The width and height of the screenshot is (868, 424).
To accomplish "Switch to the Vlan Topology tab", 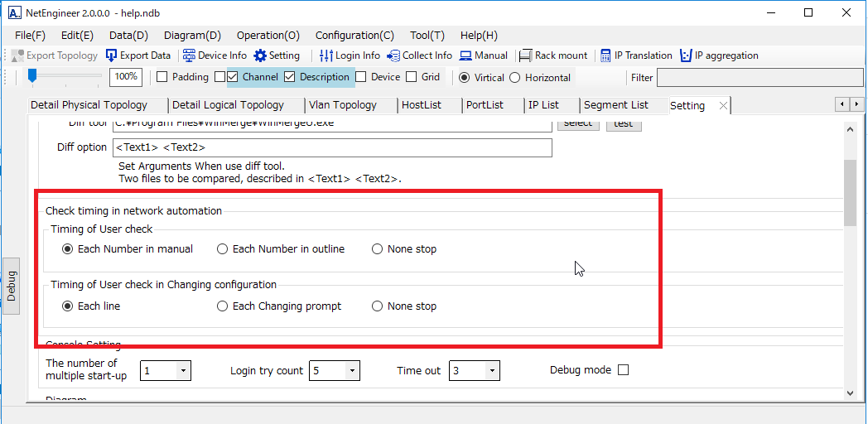I will click(x=342, y=105).
